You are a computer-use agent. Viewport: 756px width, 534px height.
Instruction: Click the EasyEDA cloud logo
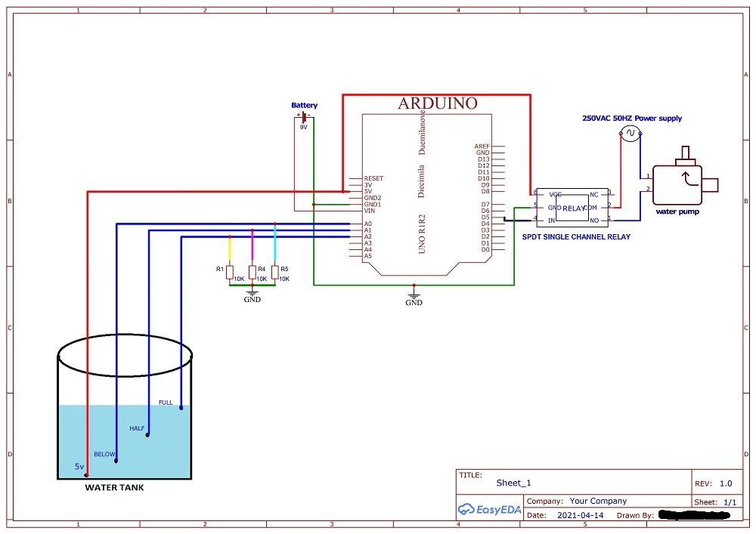pos(464,508)
